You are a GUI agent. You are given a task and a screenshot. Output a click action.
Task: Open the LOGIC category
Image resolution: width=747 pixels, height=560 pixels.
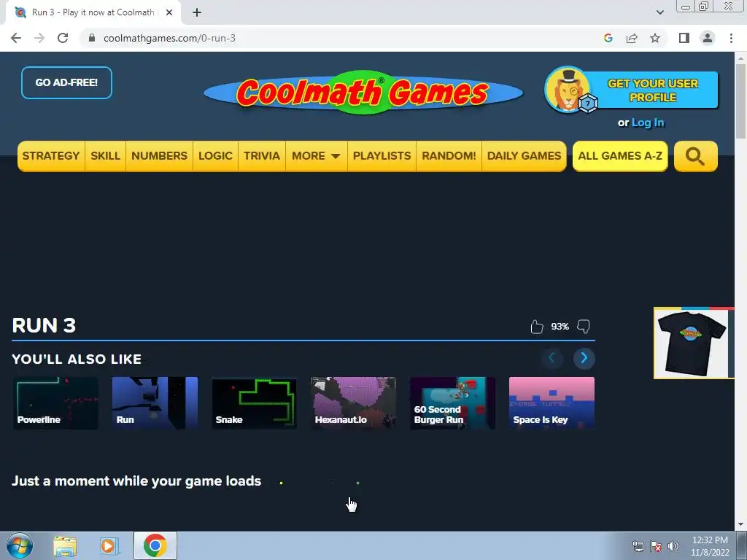pyautogui.click(x=215, y=156)
